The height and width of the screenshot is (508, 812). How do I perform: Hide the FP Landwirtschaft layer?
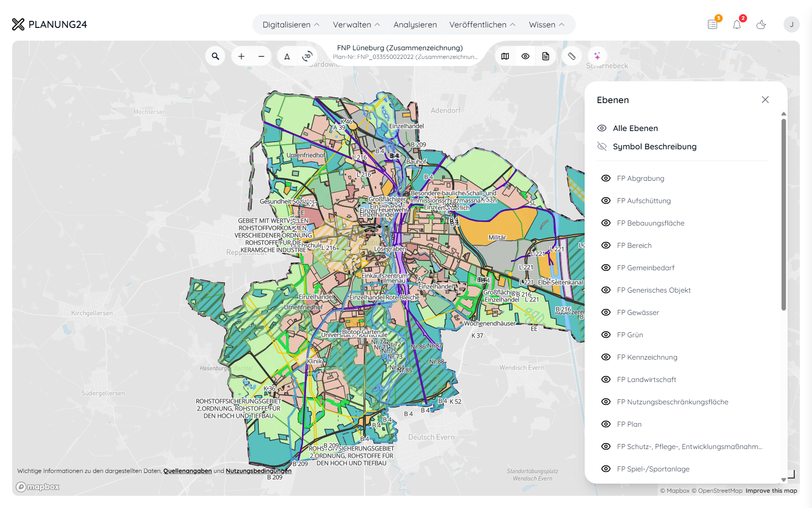tap(606, 379)
